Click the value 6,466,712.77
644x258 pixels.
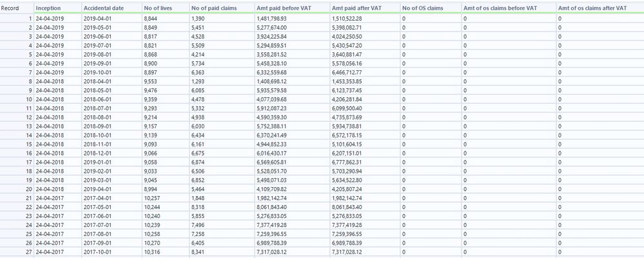(x=347, y=73)
